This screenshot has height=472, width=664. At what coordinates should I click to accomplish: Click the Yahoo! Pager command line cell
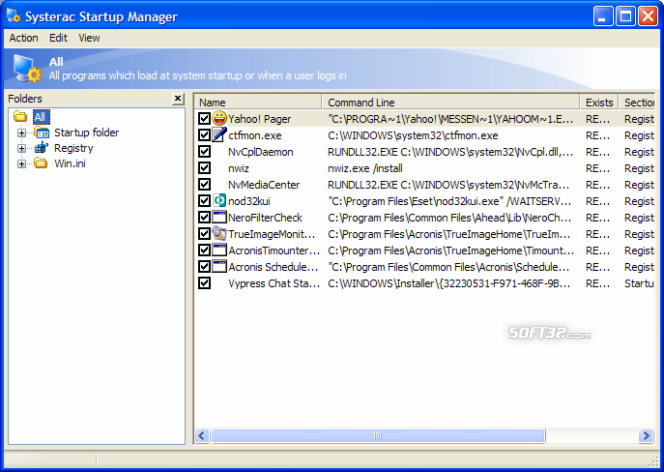pos(450,119)
